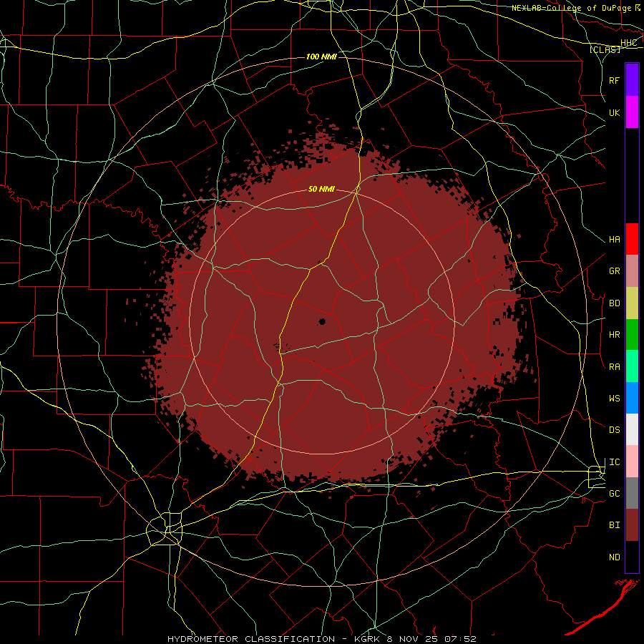Click the ND legend label
Image resolution: width=644 pixels, height=644 pixels.
pyautogui.click(x=614, y=557)
